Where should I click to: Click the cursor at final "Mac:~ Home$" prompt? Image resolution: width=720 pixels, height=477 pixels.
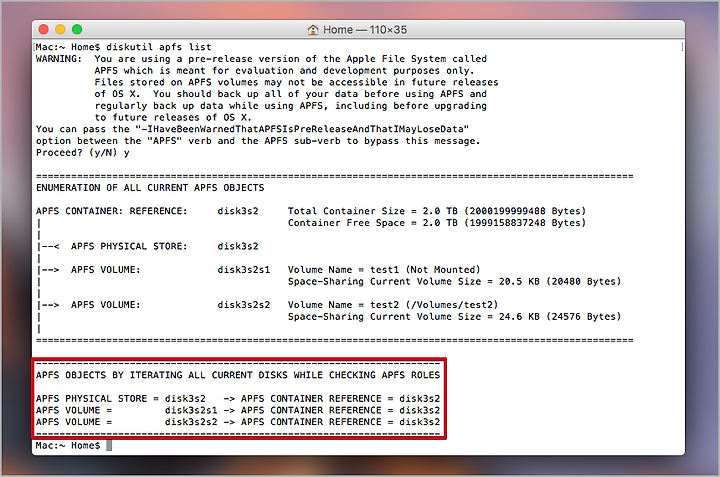(109, 445)
